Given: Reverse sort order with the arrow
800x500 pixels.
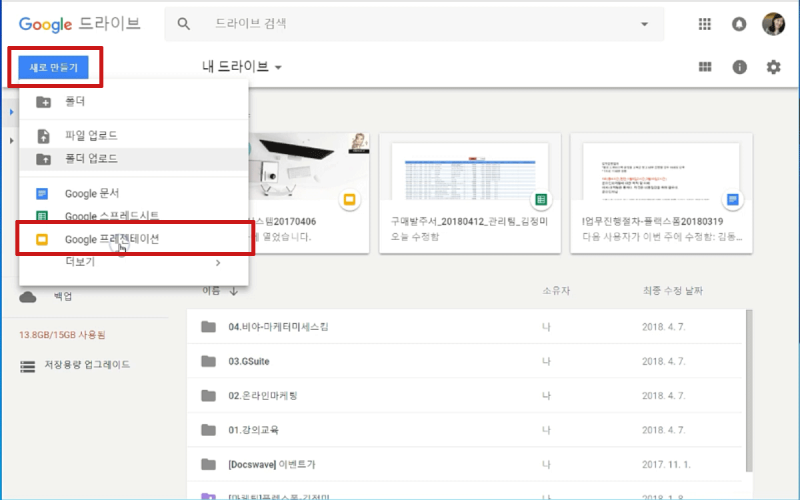Looking at the screenshot, I should [234, 291].
